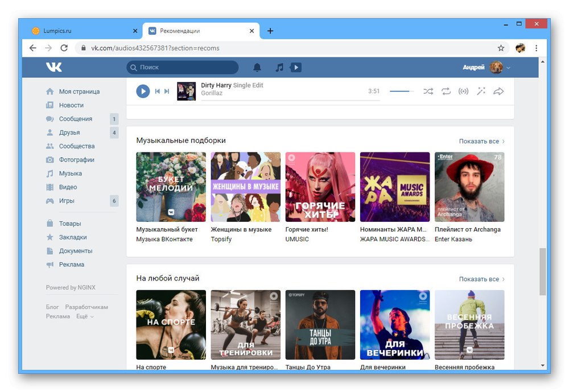Open Андрей profile menu dropdown
The image size is (569, 392).
point(486,67)
